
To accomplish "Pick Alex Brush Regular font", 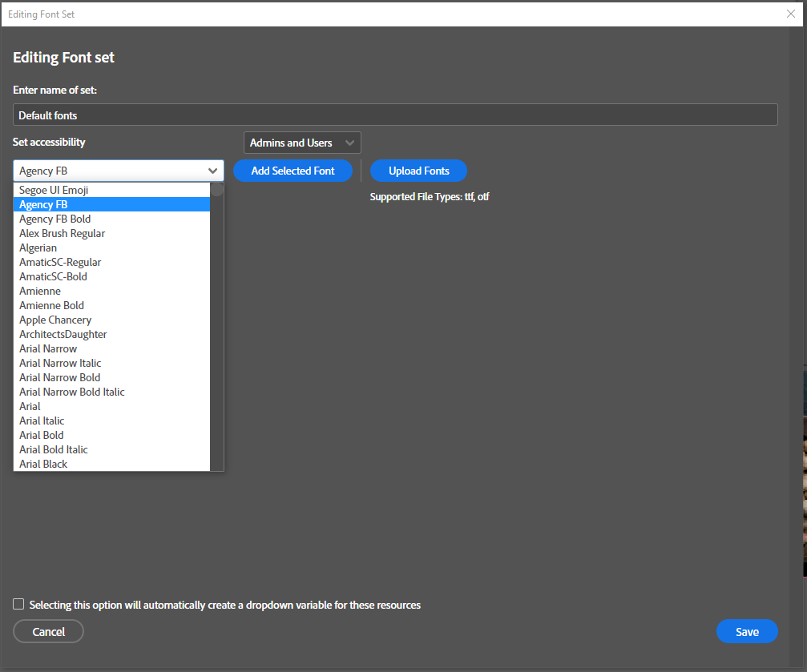I will [63, 233].
